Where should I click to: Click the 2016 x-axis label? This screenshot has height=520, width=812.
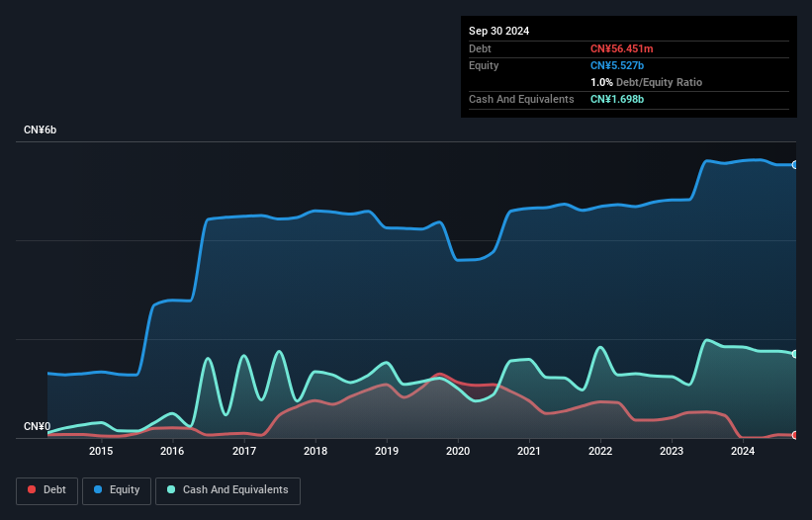(x=172, y=451)
